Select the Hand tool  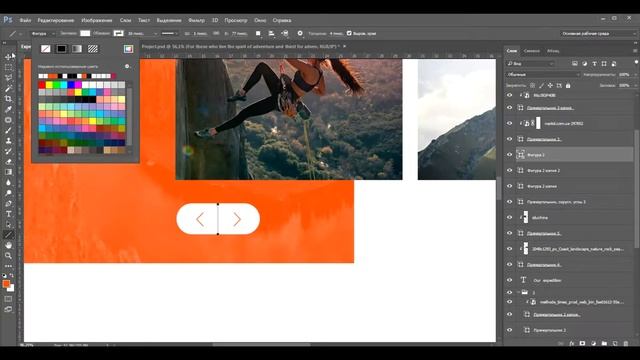pos(8,245)
